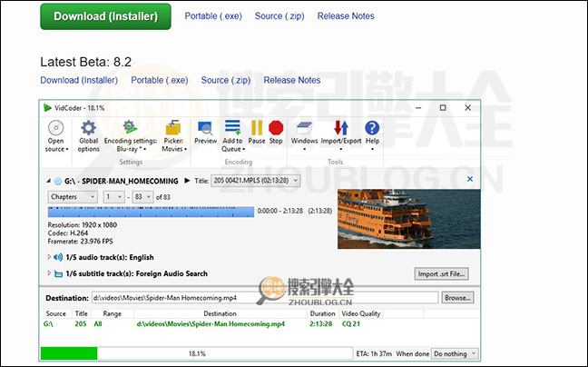The image size is (588, 367).
Task: Click the subtitle track icon
Action: tap(58, 274)
